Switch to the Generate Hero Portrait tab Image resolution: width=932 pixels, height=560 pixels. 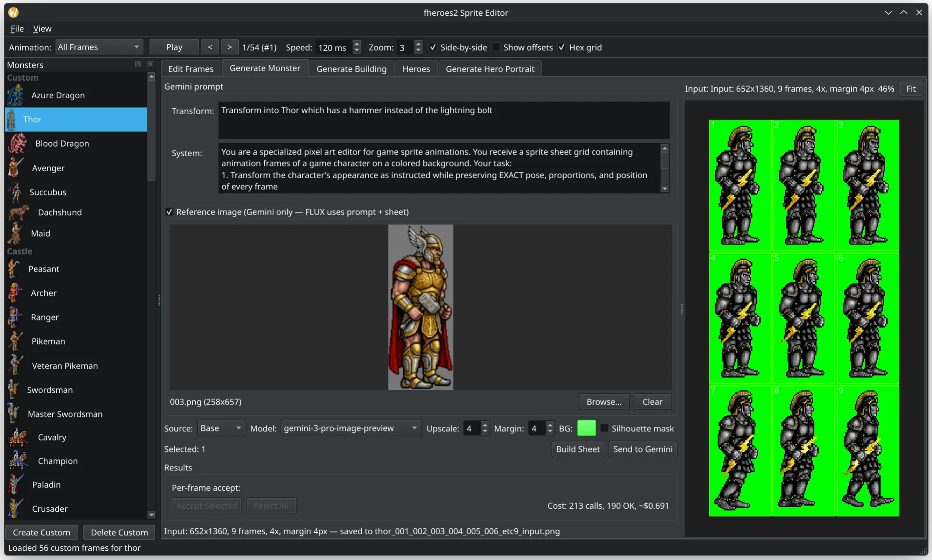tap(490, 69)
